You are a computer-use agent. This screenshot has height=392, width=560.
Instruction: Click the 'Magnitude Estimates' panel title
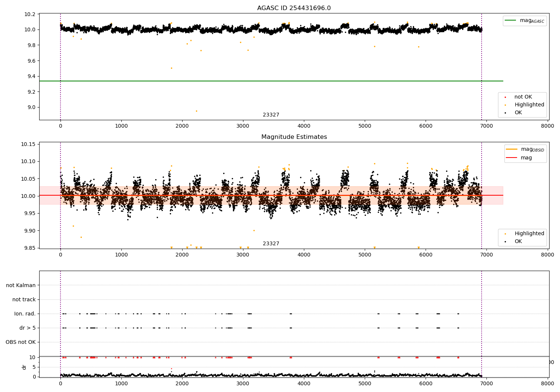point(294,137)
